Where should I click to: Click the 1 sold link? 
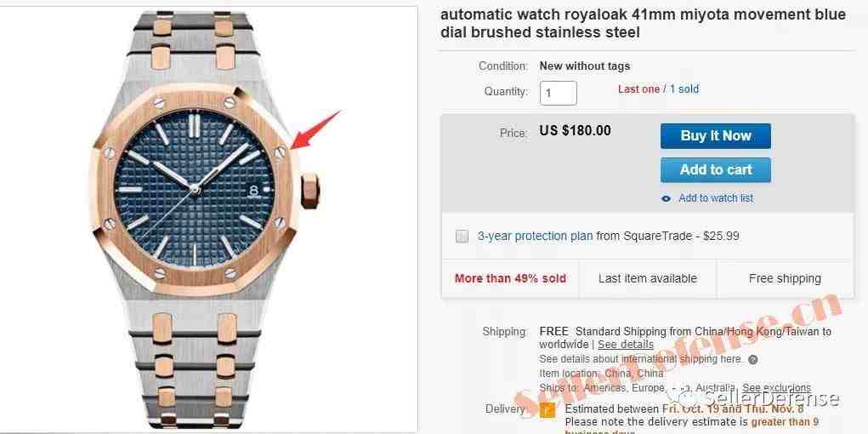pos(684,89)
